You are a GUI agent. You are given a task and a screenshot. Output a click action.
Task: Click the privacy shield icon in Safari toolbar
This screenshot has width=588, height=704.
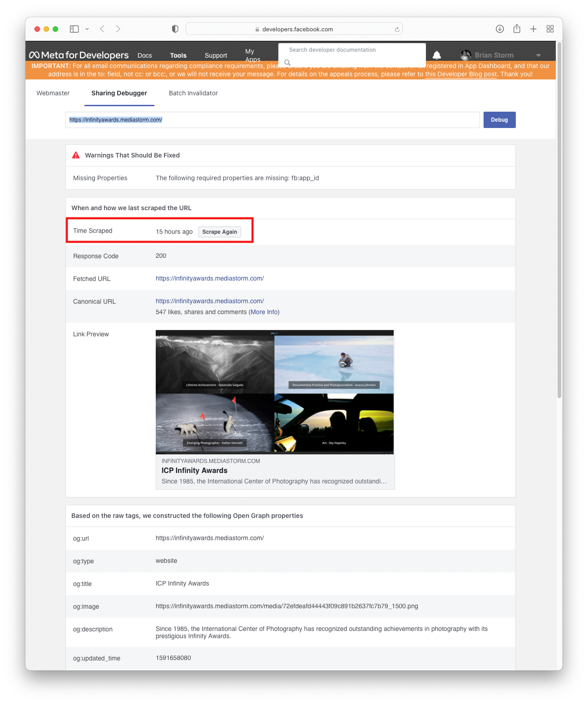174,29
